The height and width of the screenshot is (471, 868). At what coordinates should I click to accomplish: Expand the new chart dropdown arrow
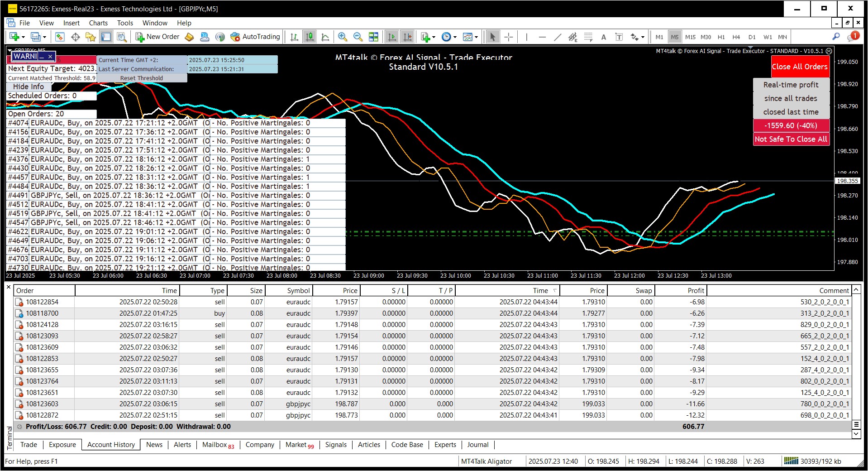pyautogui.click(x=23, y=37)
